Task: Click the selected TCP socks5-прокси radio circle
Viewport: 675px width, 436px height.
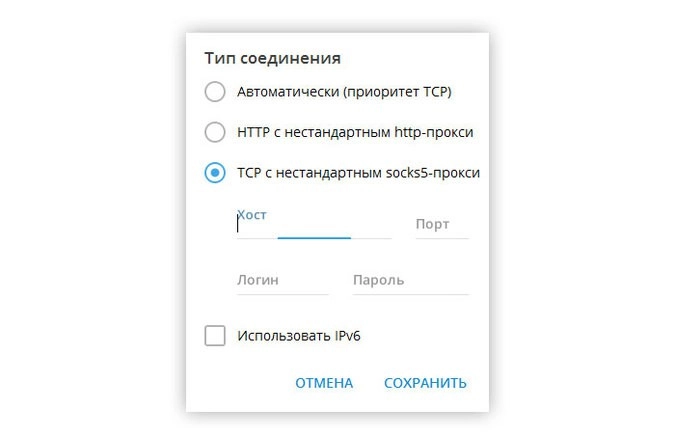Action: click(x=215, y=173)
